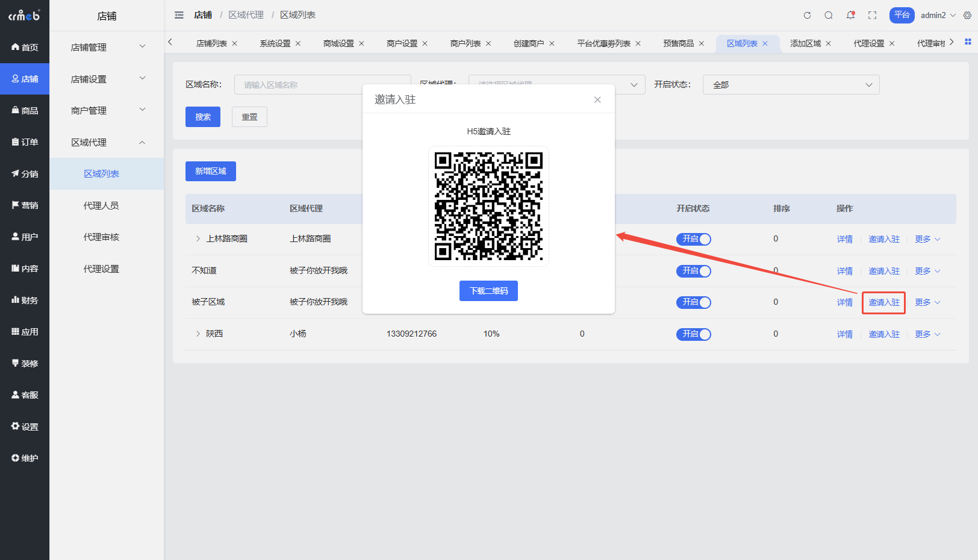Open the admin2 account dropdown
Viewport: 978px width, 560px height.
click(x=938, y=16)
